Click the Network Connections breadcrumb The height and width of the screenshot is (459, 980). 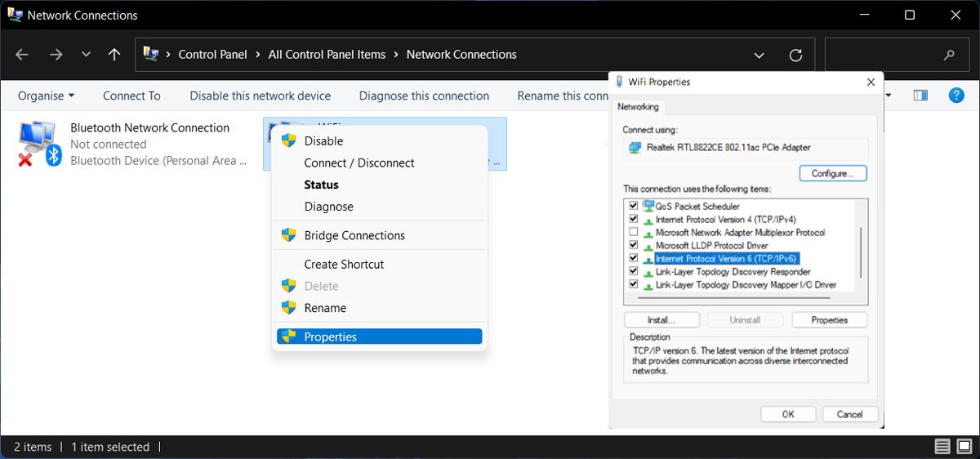[x=461, y=55]
